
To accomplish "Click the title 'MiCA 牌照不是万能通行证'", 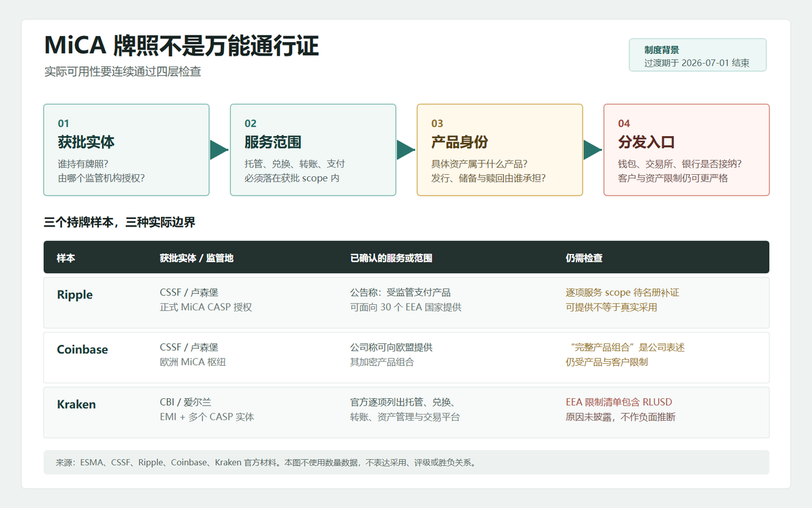I will click(x=181, y=45).
